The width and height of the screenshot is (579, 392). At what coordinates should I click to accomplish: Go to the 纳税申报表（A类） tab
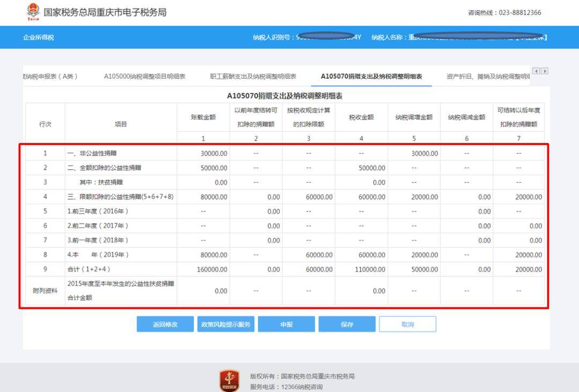tap(51, 77)
